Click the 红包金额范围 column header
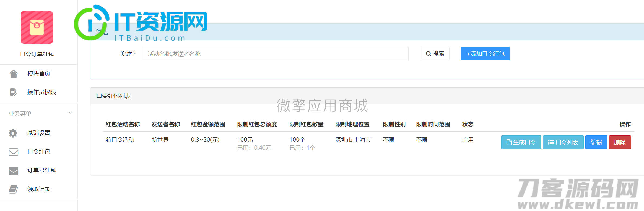 point(208,124)
